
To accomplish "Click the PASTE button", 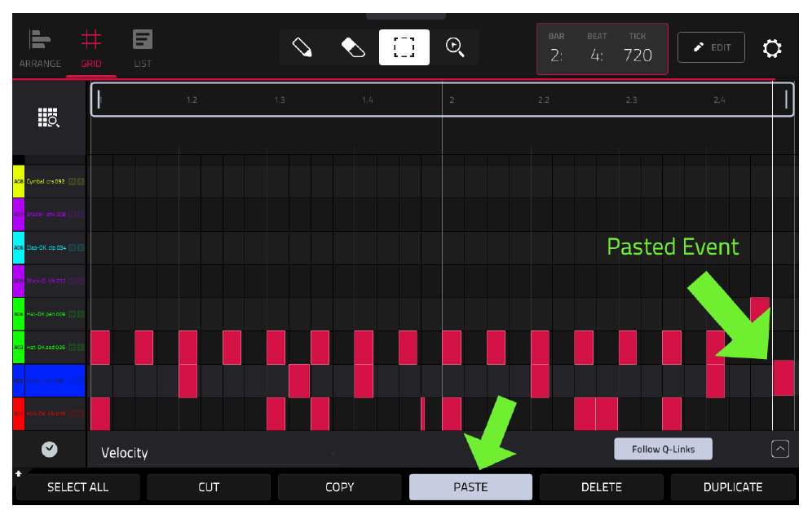I will tap(470, 487).
